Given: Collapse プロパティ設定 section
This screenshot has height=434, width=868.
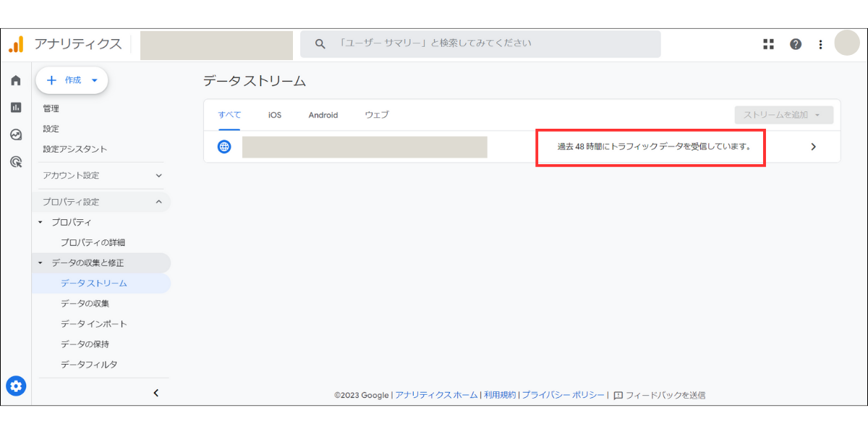Looking at the screenshot, I should pyautogui.click(x=103, y=202).
